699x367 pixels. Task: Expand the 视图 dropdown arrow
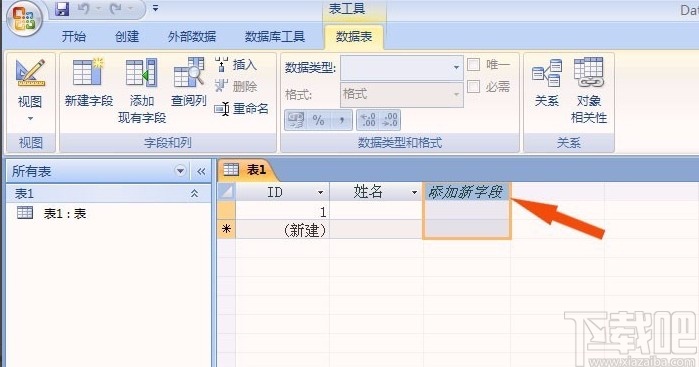click(30, 119)
